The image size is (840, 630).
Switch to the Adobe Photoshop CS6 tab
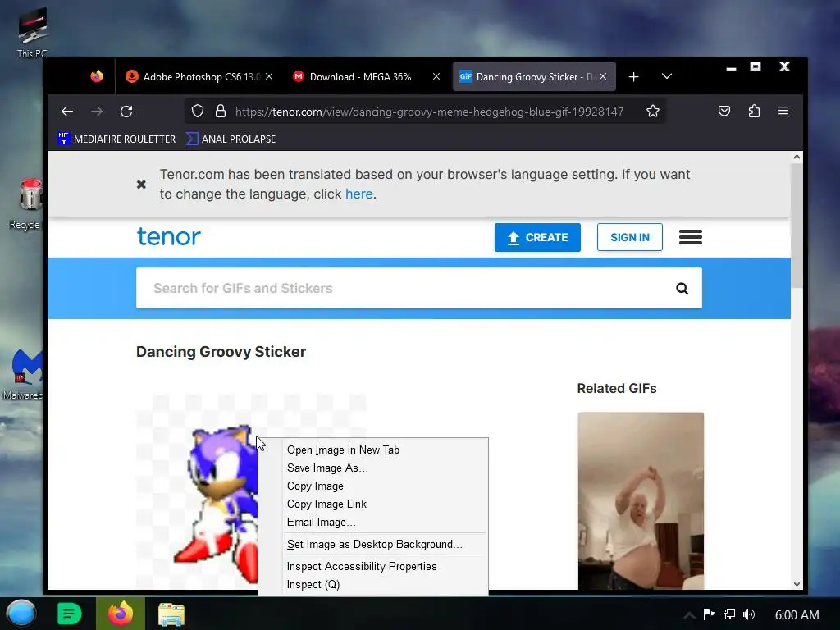199,76
